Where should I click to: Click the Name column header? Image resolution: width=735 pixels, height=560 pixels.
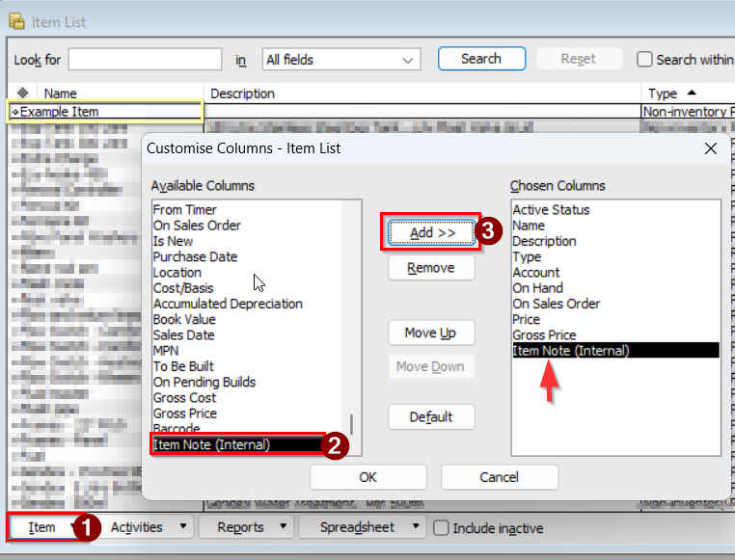121,93
